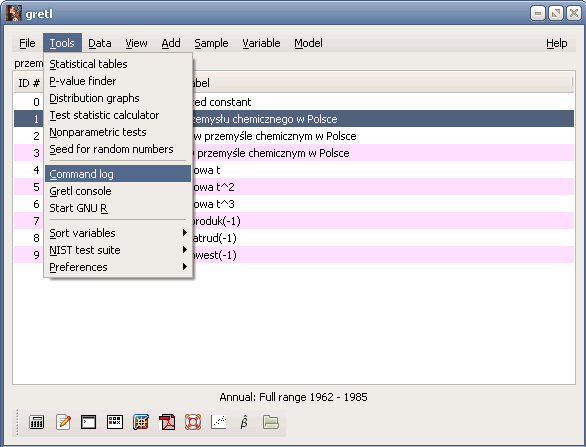Click the descriptive label column header
This screenshot has width=586, height=447.
point(382,83)
